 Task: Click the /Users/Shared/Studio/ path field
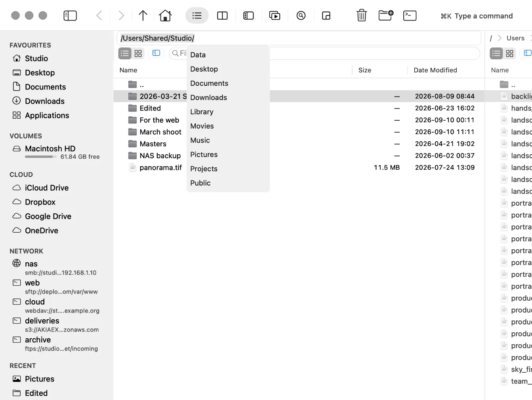coord(299,38)
